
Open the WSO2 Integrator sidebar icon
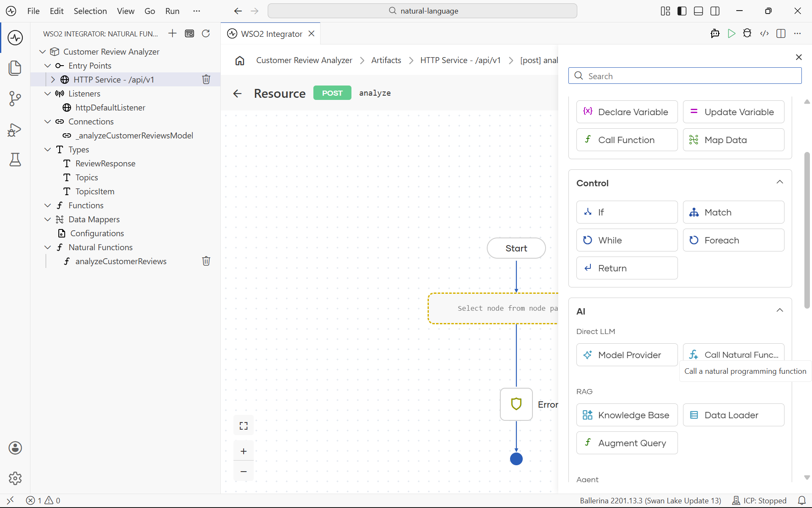(15, 38)
